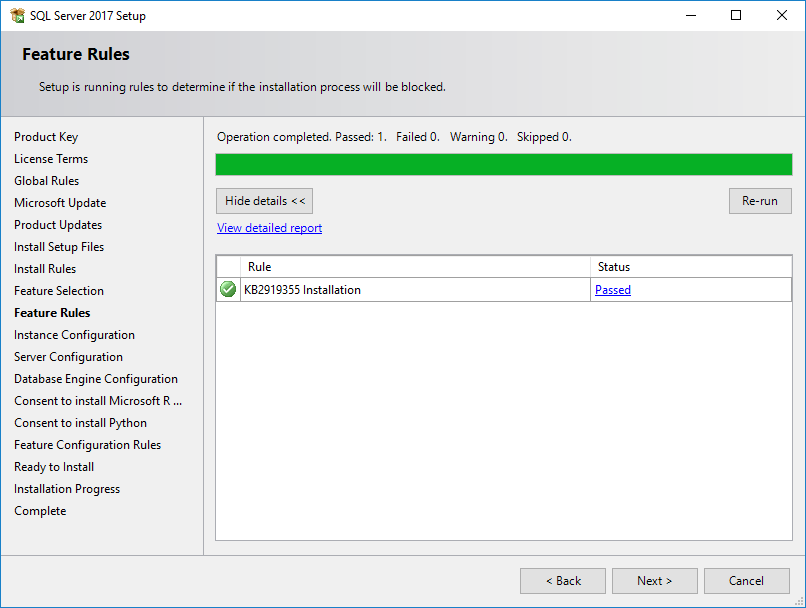Select the KB2919355 Installation rule row
The width and height of the screenshot is (806, 608).
(x=330, y=289)
